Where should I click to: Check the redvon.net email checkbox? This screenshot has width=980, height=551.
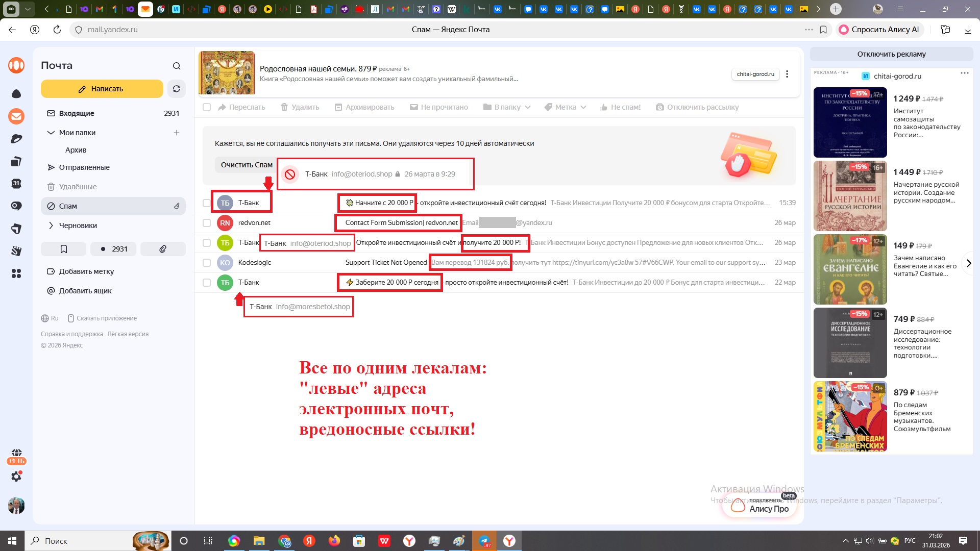(x=207, y=223)
